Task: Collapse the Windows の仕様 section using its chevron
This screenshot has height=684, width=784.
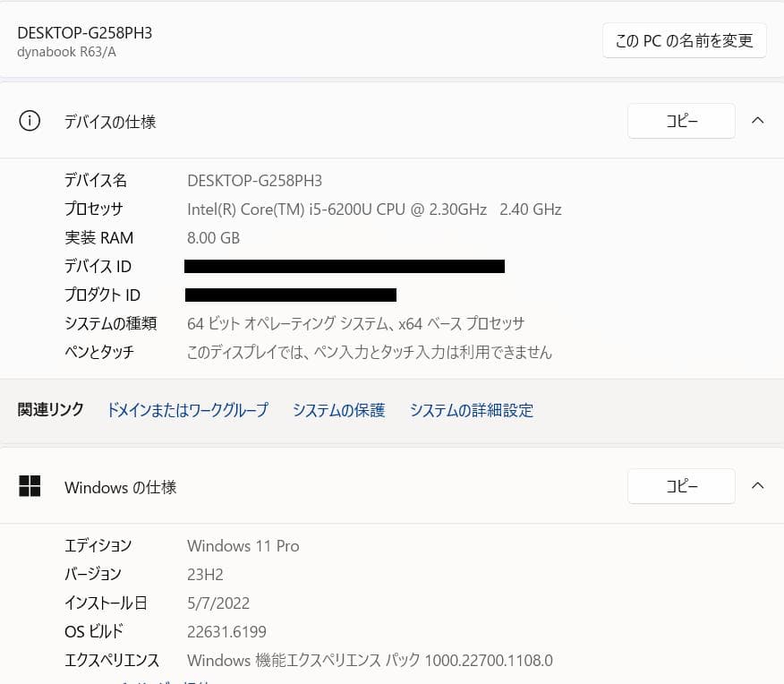Action: (x=758, y=485)
